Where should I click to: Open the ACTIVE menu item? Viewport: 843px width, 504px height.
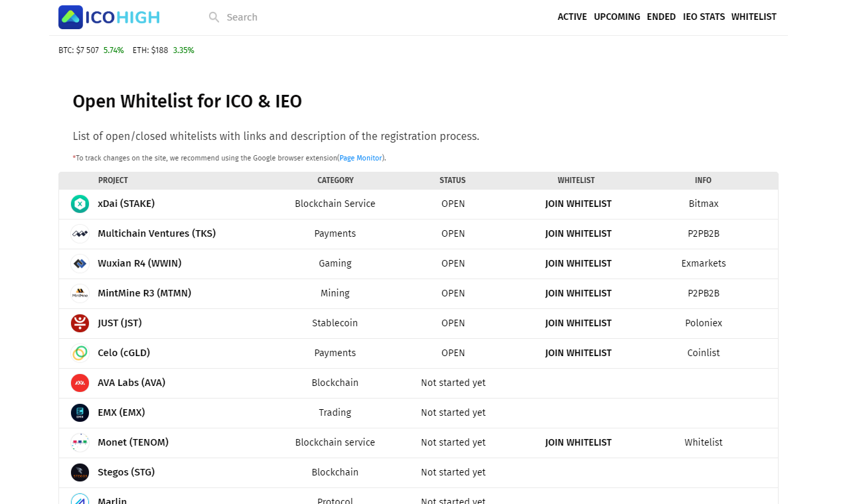tap(572, 17)
